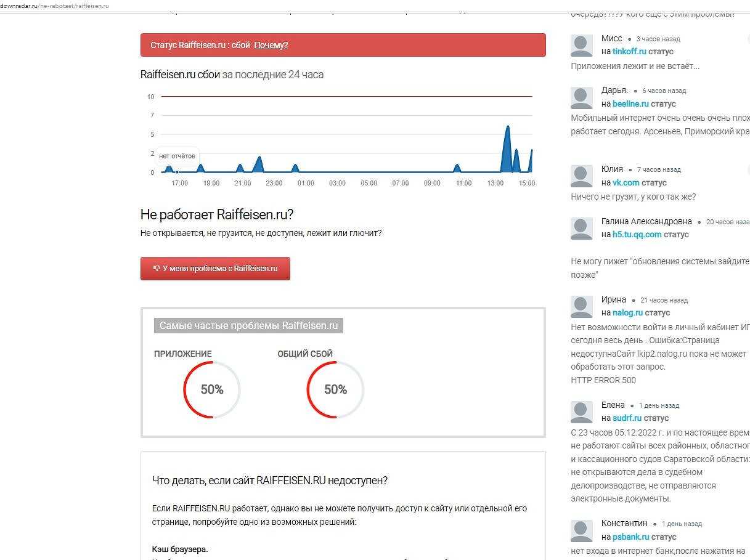Click the Общий сбой 50% circular indicator
750x560 pixels.
click(335, 390)
